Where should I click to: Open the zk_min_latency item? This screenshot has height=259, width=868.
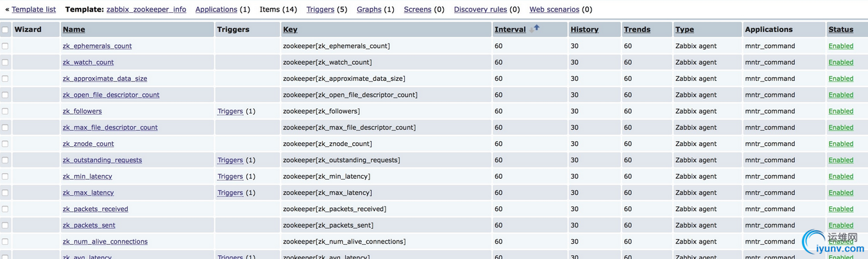coord(87,176)
